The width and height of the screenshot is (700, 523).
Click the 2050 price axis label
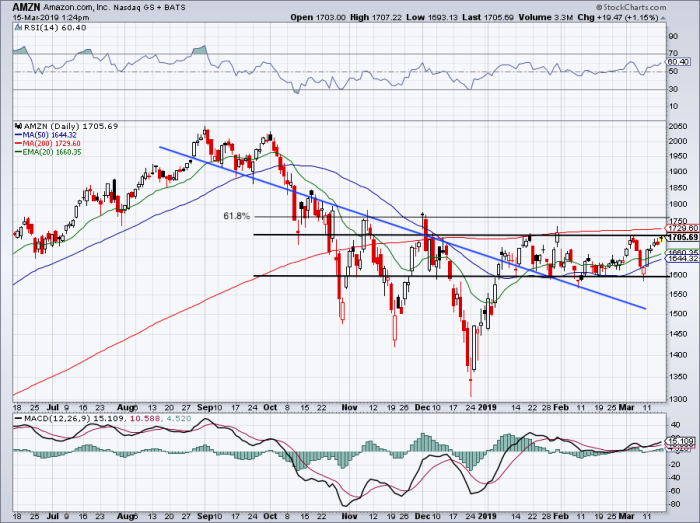click(x=678, y=127)
